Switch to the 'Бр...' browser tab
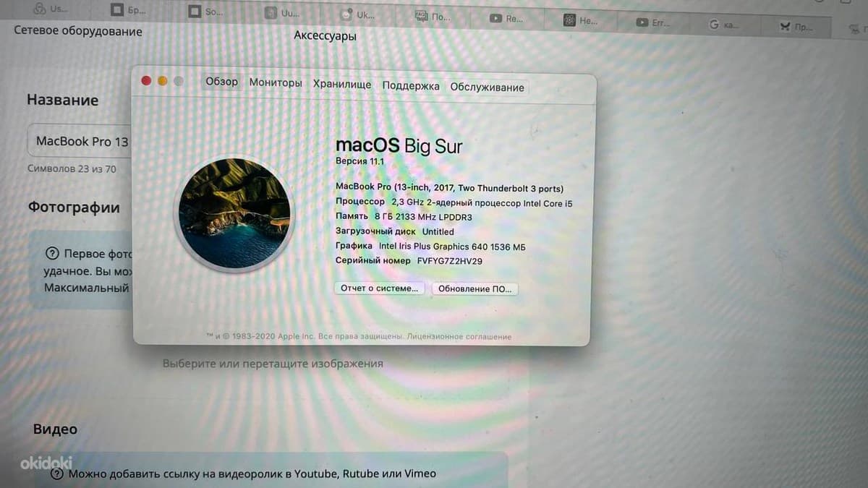This screenshot has height=488, width=868. pyautogui.click(x=129, y=10)
